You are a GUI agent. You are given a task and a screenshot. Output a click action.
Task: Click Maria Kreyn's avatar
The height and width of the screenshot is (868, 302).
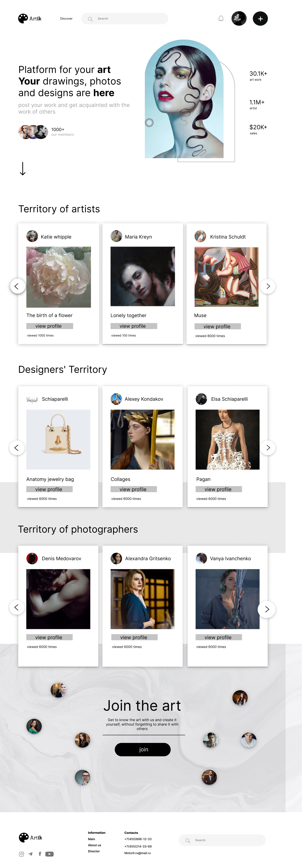[x=116, y=236]
